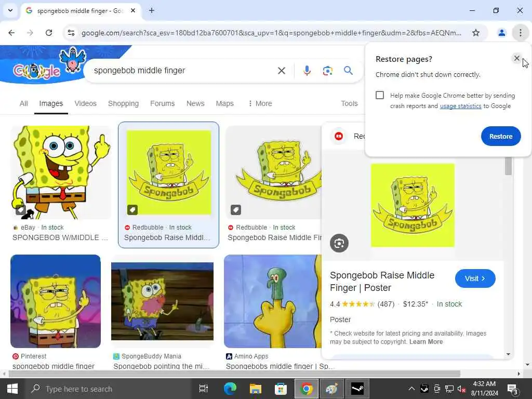The width and height of the screenshot is (532, 399).
Task: Clear the search box with the X
Action: (x=281, y=71)
